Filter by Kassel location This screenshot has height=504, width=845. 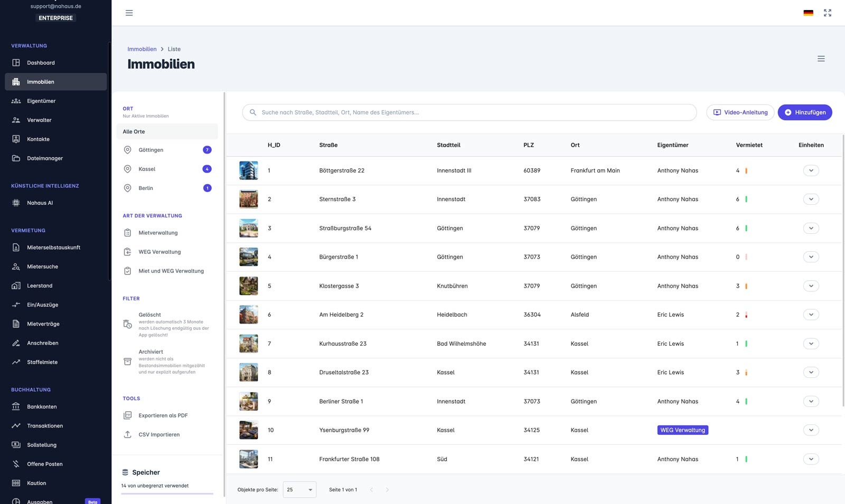[x=167, y=169]
